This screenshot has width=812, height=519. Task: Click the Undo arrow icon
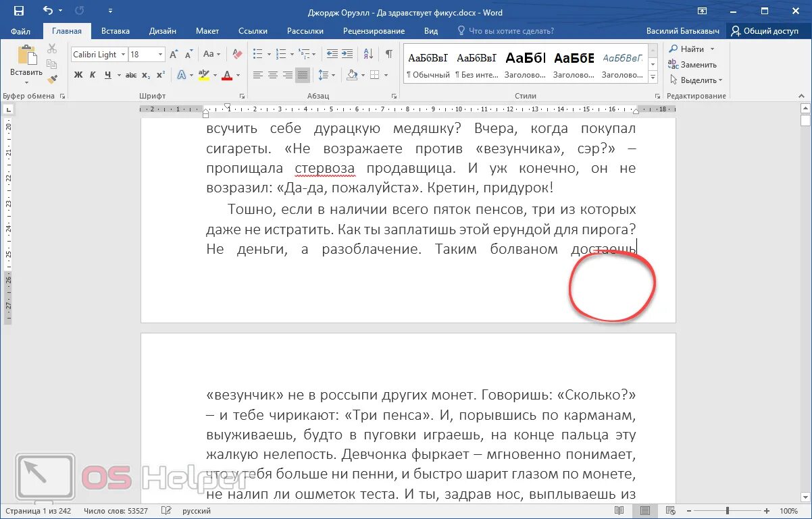pyautogui.click(x=48, y=11)
